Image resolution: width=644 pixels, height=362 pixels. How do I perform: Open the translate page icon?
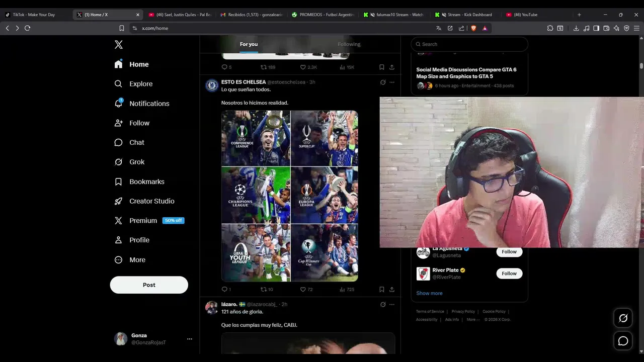(439, 28)
